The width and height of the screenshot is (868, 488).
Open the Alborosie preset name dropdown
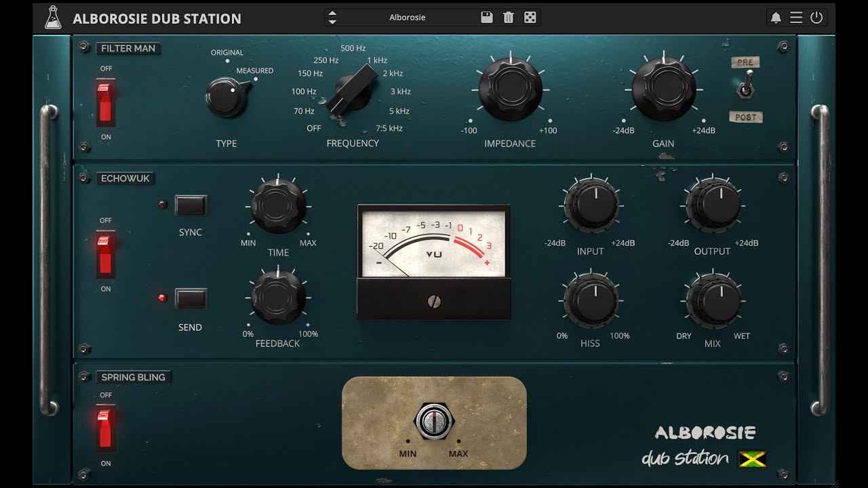pos(408,18)
